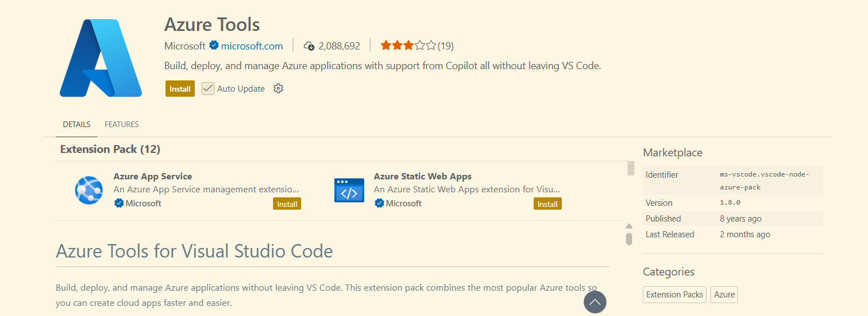Open the microsoft.com publisher link
The height and width of the screenshot is (316, 868).
252,46
